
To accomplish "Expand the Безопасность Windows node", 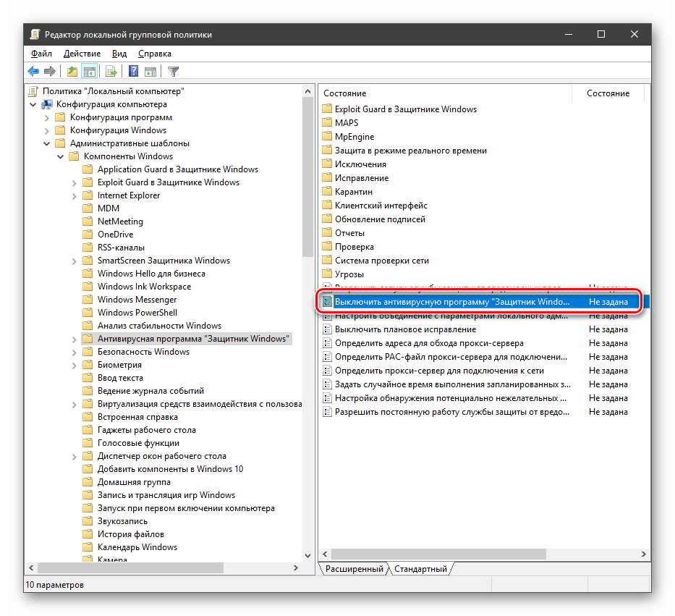I will pos(74,353).
